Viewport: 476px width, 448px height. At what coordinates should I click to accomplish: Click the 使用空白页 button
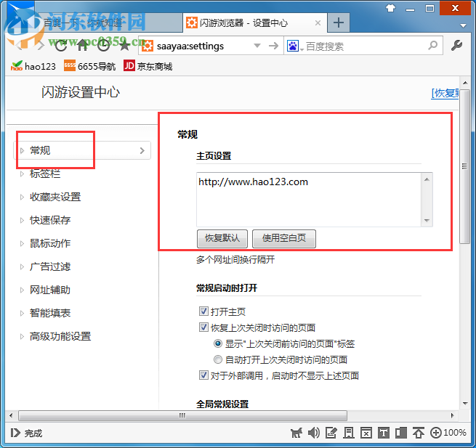pos(284,238)
